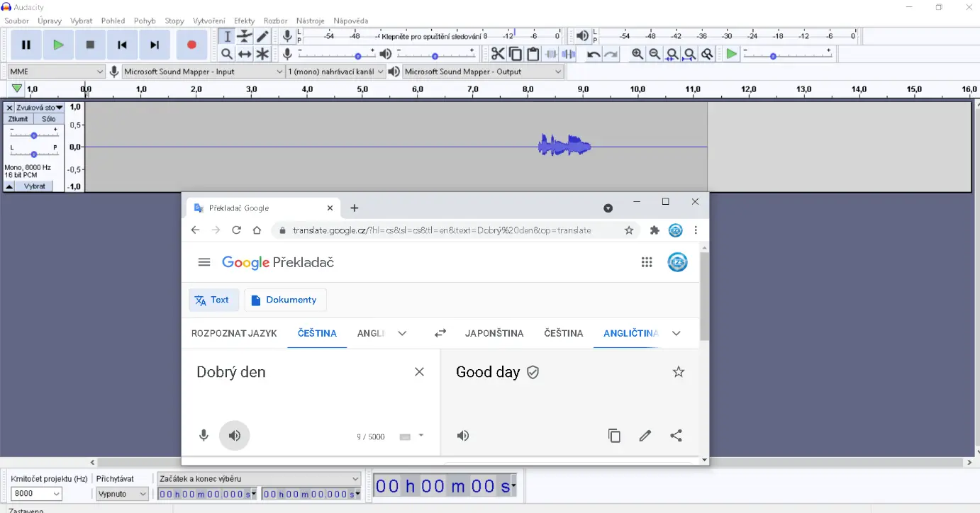Adjust the playback speed slider
Viewport: 980px width, 513px height.
pyautogui.click(x=788, y=54)
